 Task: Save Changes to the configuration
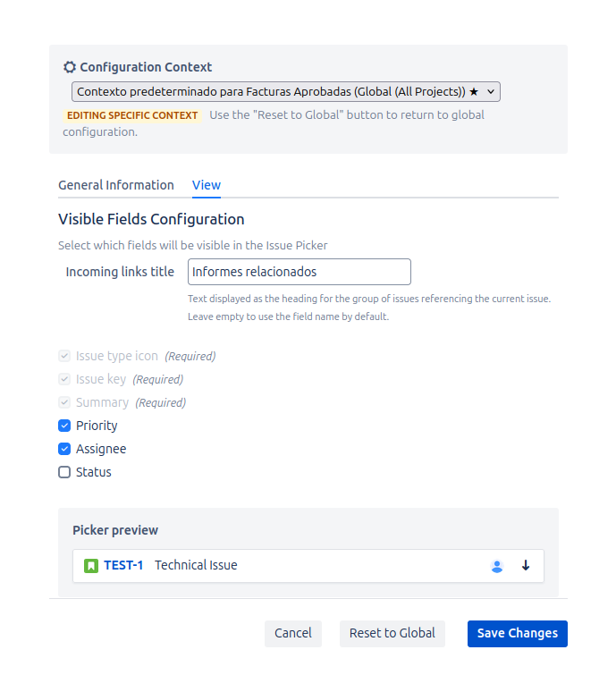pos(517,633)
